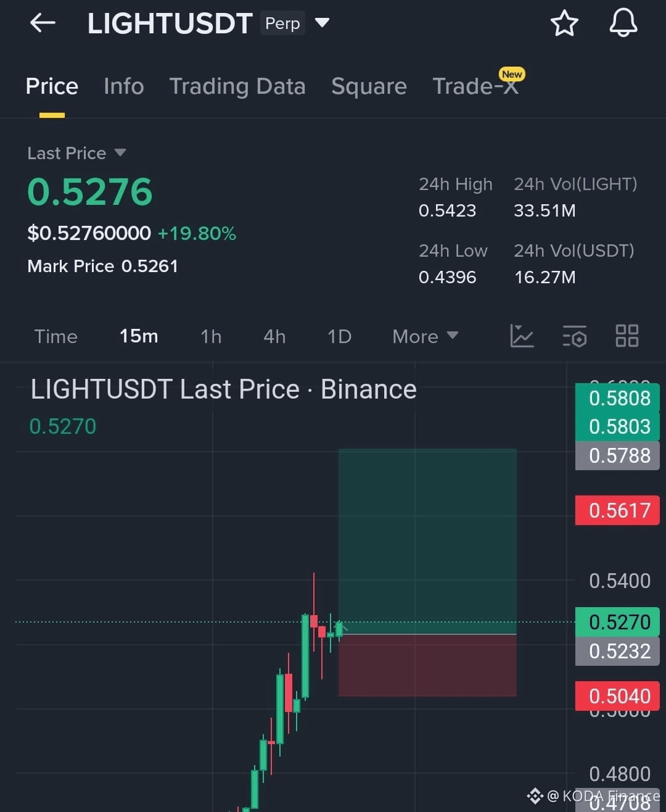Screen dimensions: 666x812
Task: Select the 1D timeframe
Action: [339, 336]
